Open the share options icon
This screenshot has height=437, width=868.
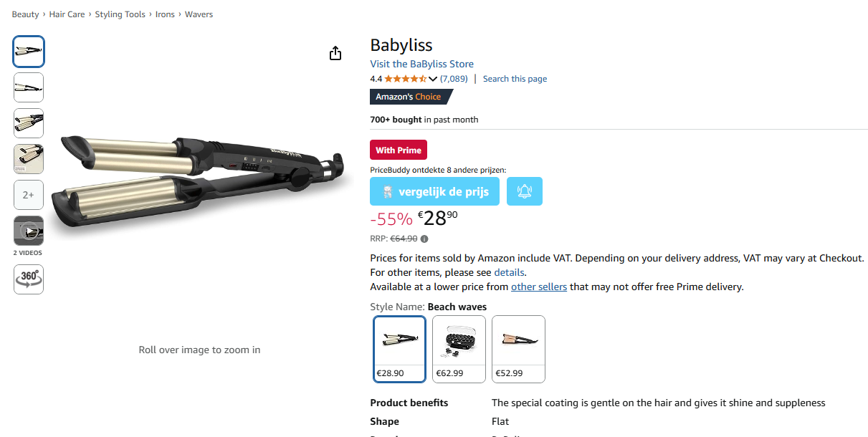(x=335, y=53)
